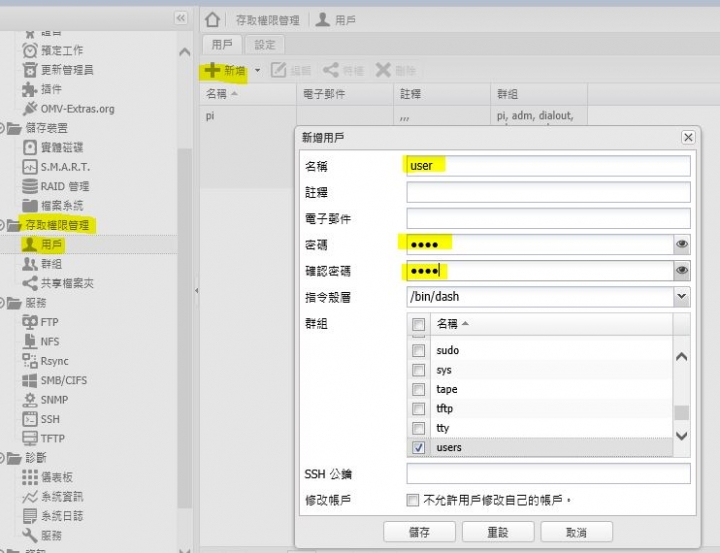Open TFTP service icon
Image resolution: width=720 pixels, height=553 pixels.
(x=30, y=438)
